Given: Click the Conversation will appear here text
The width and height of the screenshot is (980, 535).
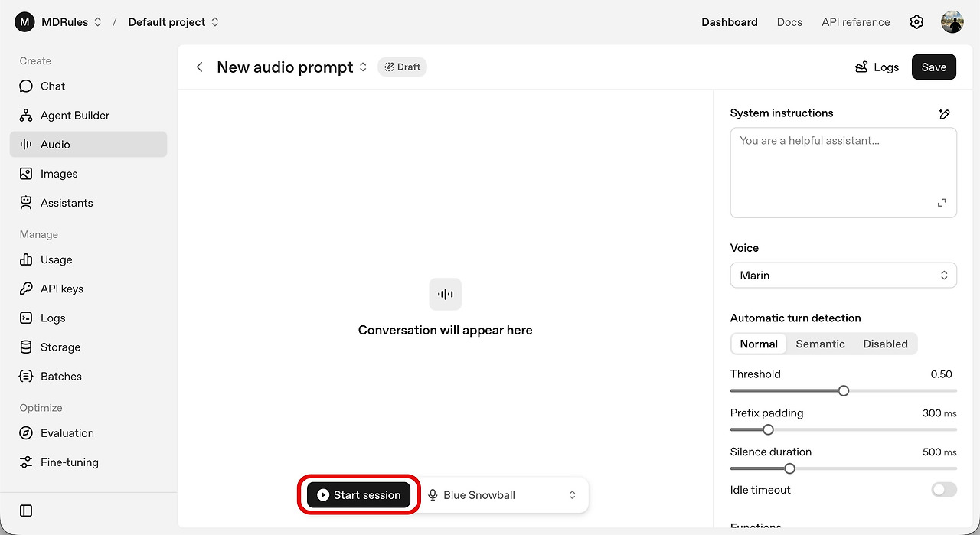Looking at the screenshot, I should (446, 331).
